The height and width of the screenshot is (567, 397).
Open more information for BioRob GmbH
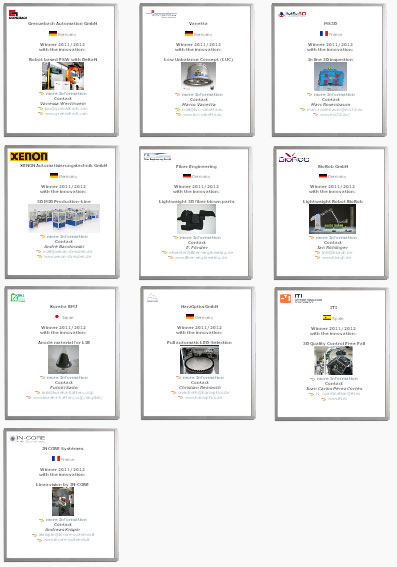pyautogui.click(x=336, y=238)
